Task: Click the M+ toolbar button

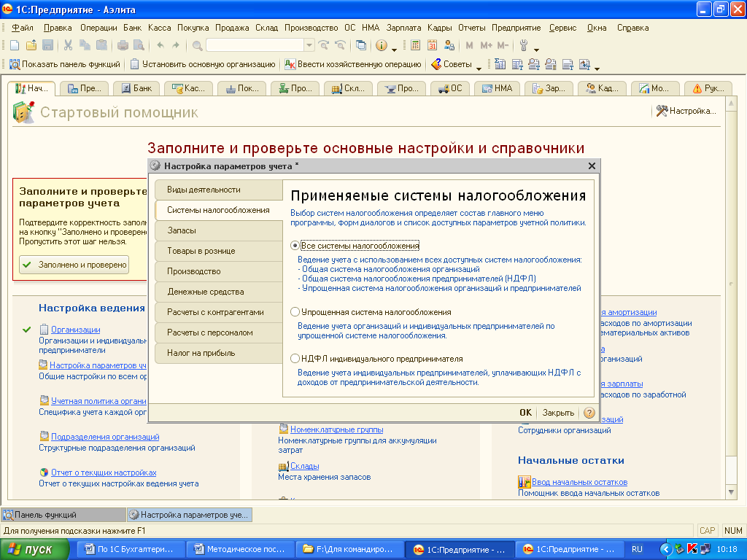Action: (487, 45)
